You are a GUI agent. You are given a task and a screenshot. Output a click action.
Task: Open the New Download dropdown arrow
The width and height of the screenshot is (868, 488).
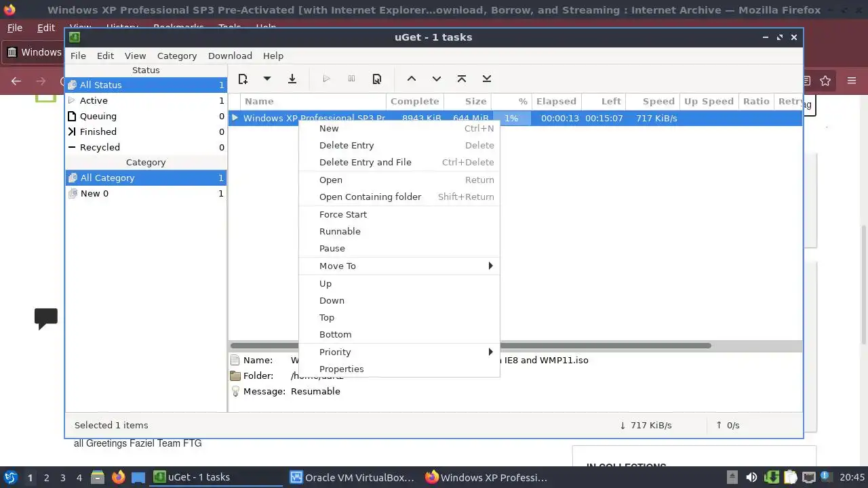(267, 79)
